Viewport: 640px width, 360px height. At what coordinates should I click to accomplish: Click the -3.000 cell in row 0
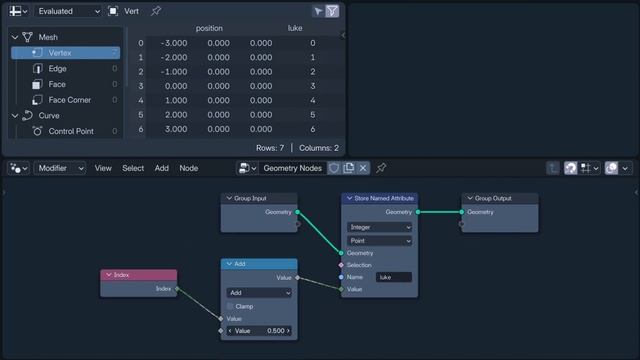pos(174,43)
